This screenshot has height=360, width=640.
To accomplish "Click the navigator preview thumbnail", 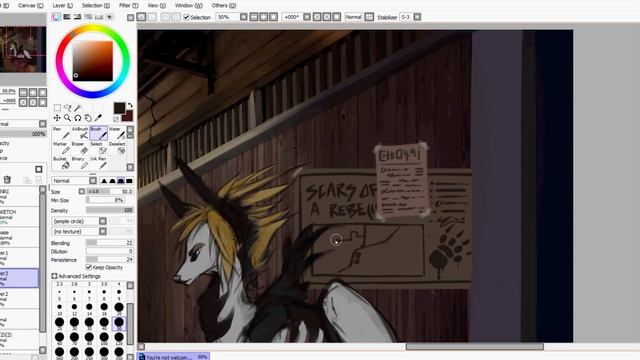I will [23, 49].
